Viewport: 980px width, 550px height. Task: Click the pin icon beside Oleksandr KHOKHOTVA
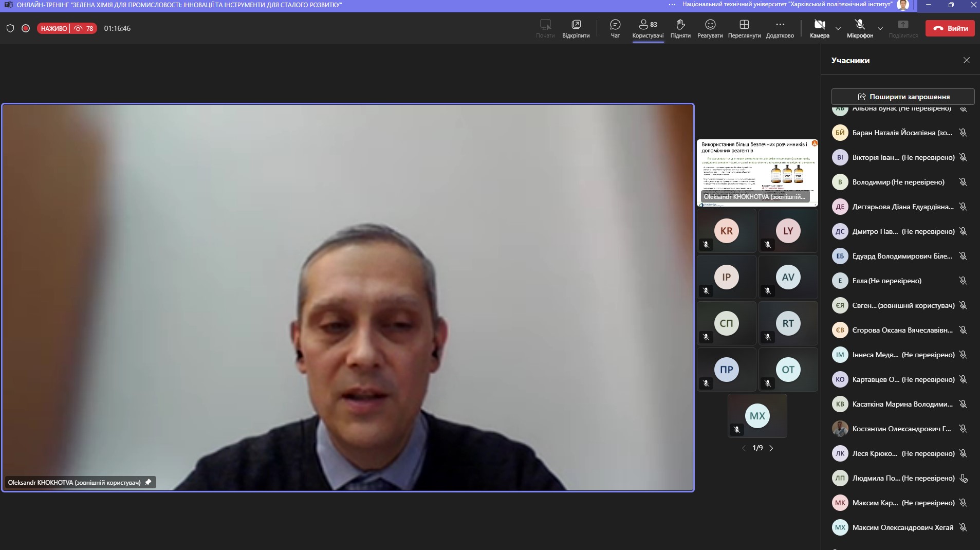point(149,482)
